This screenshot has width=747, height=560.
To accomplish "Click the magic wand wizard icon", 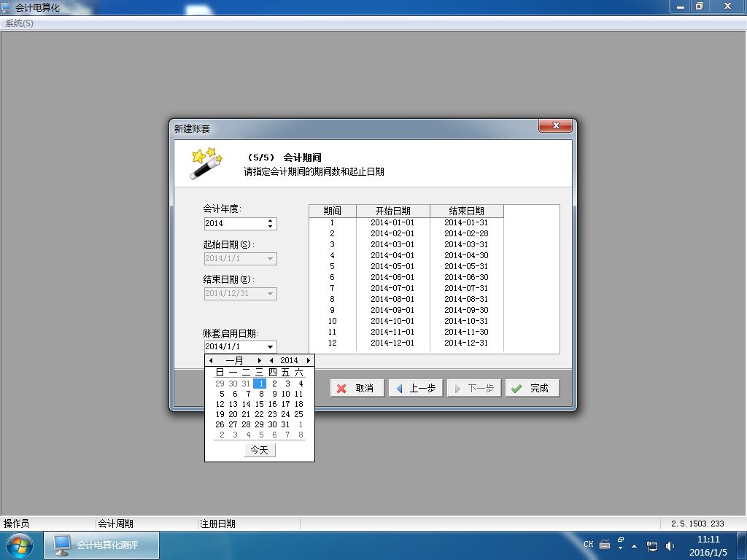I will click(x=206, y=163).
